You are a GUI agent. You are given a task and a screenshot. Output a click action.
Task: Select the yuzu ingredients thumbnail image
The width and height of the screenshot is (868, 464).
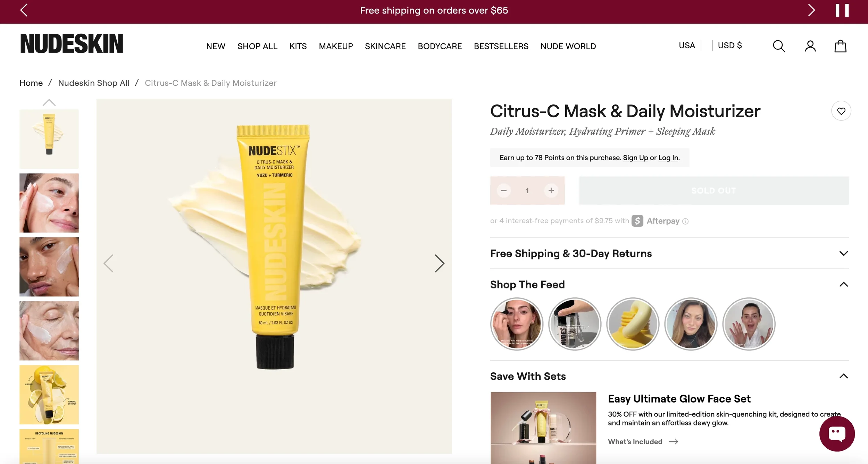pyautogui.click(x=49, y=395)
